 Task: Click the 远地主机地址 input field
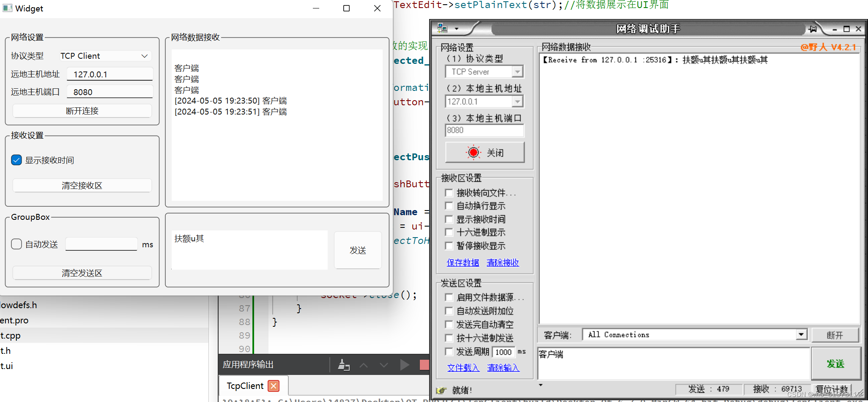(110, 74)
